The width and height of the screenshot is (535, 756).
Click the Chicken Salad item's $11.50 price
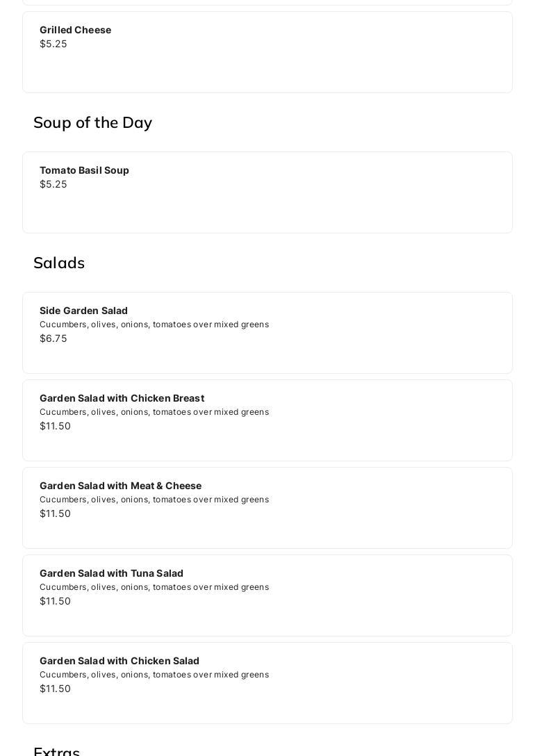point(55,689)
